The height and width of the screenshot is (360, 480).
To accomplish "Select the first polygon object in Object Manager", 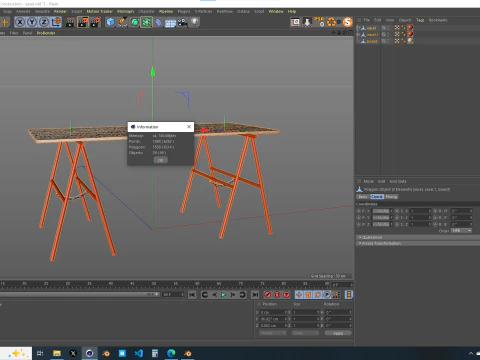I will coord(371,28).
